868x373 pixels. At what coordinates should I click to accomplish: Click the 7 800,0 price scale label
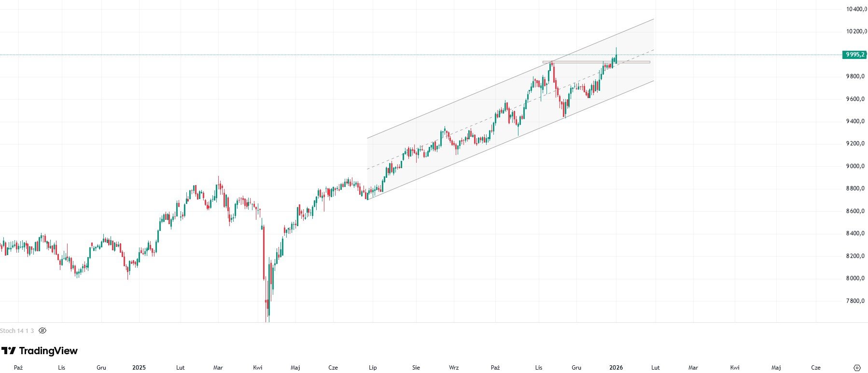(x=855, y=301)
